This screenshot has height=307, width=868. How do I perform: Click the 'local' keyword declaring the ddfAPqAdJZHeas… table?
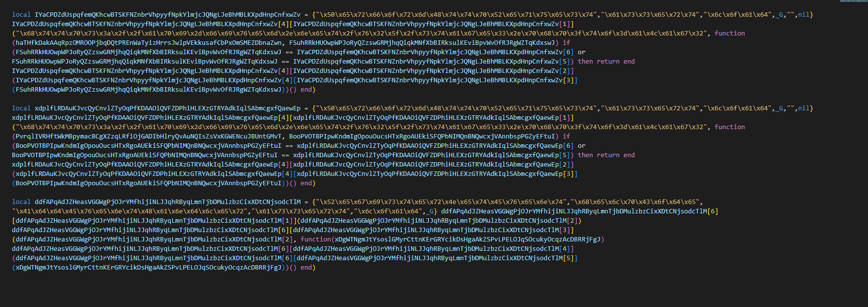pyautogui.click(x=21, y=202)
